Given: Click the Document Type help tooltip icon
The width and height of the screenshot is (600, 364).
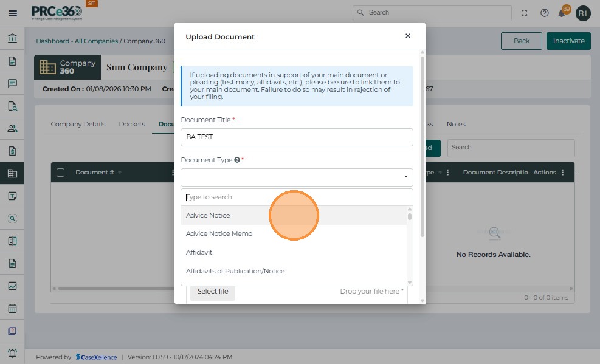Looking at the screenshot, I should (237, 160).
